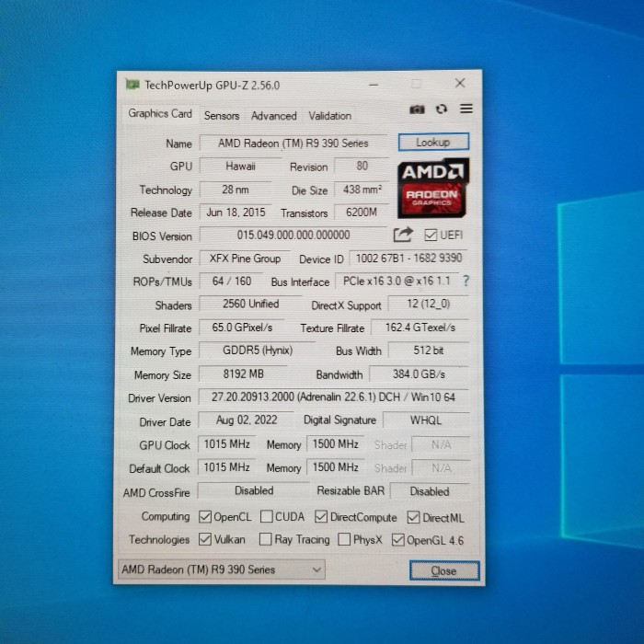Minimize the GPU-Z window

coord(374,85)
